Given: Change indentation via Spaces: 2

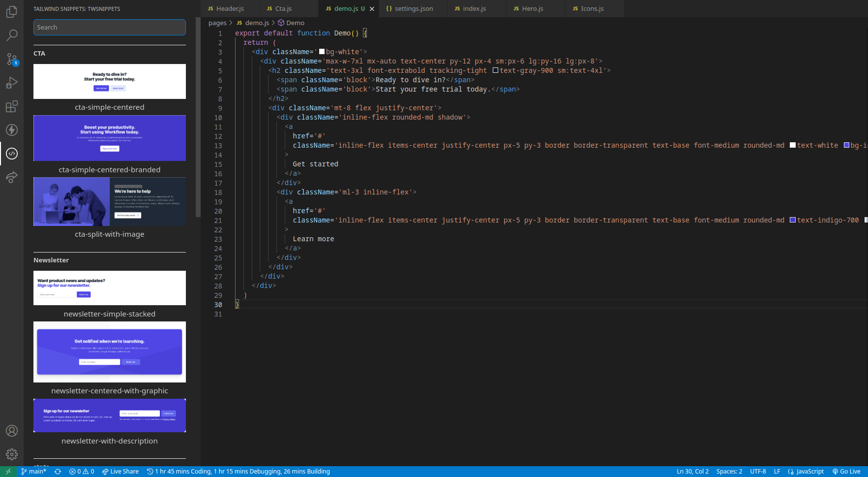Looking at the screenshot, I should [729, 472].
